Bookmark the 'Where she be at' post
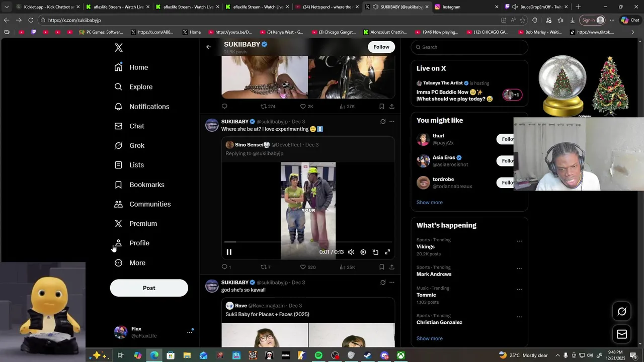The height and width of the screenshot is (362, 644). click(382, 267)
